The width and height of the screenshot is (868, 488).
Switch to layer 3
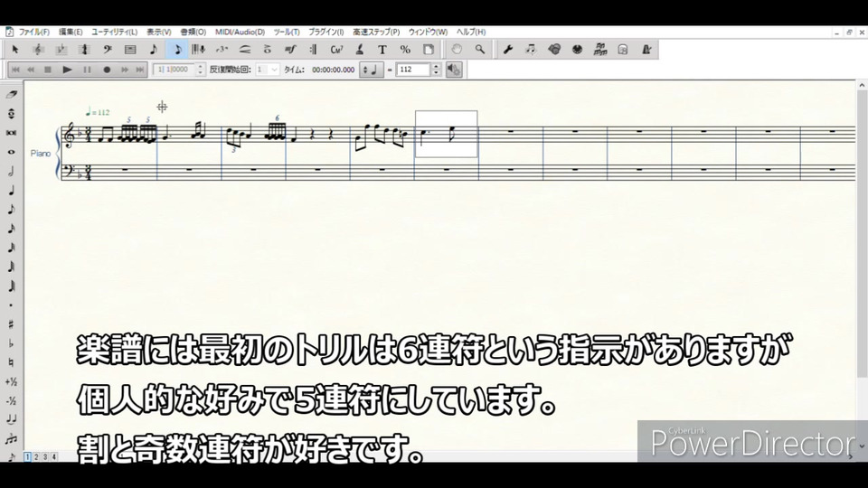[45, 457]
